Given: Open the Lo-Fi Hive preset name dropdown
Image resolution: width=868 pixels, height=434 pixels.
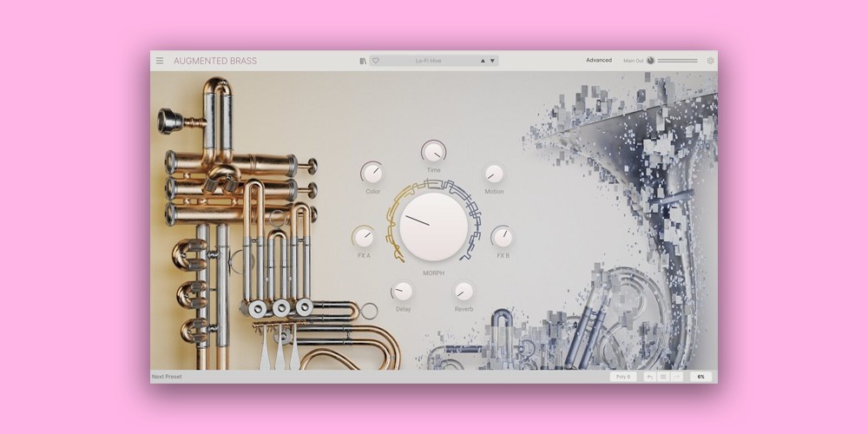Looking at the screenshot, I should coord(428,61).
